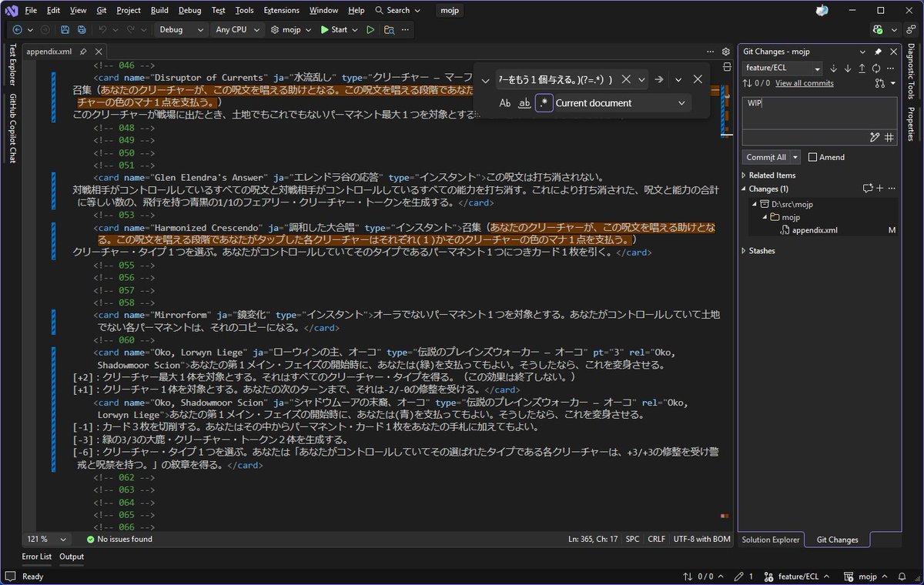Close the find panel
This screenshot has width=924, height=585.
click(x=698, y=79)
